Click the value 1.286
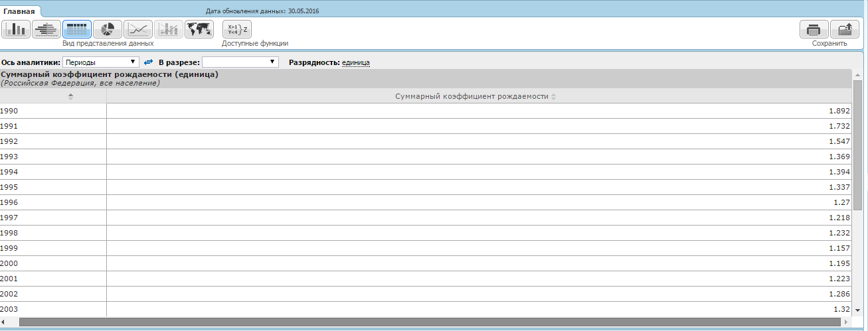The width and height of the screenshot is (868, 331). [x=839, y=294]
